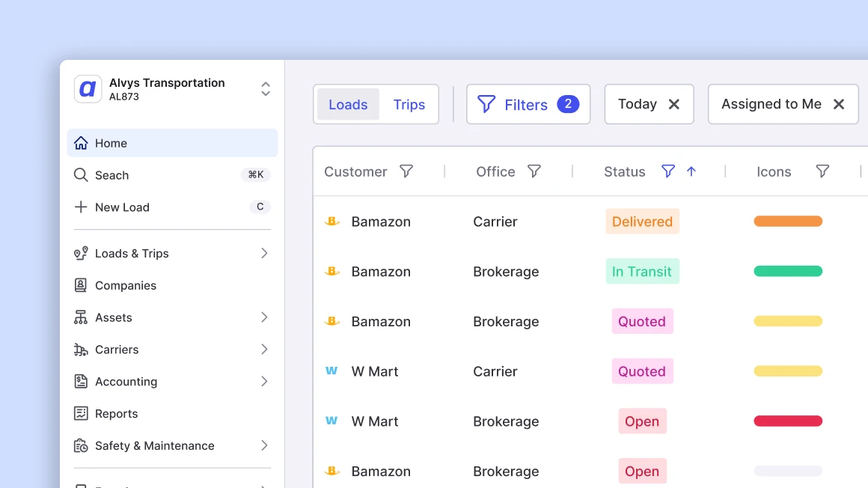Filter the Icons column

click(822, 171)
